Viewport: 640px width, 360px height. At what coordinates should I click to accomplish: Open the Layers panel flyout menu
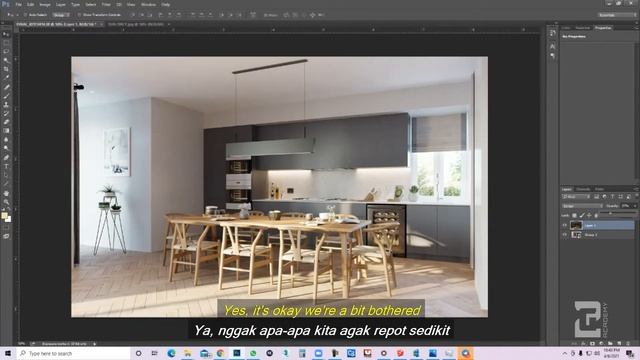point(636,189)
